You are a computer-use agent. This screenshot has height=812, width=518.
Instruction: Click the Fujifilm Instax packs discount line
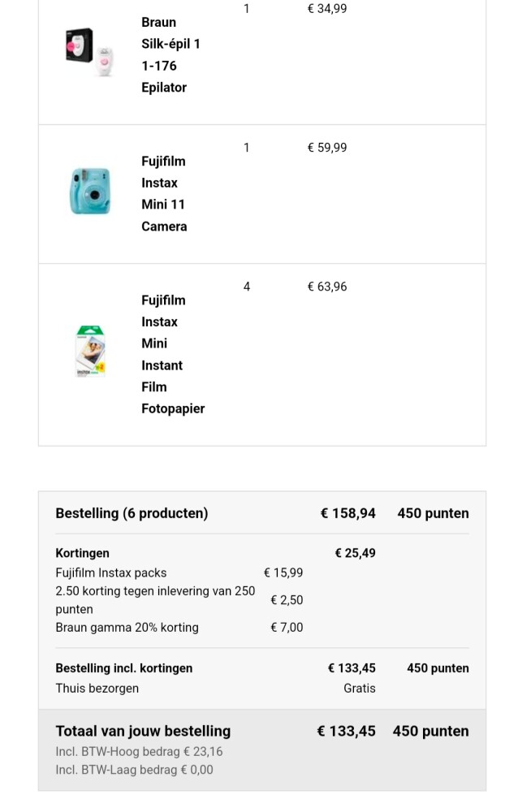(x=111, y=572)
